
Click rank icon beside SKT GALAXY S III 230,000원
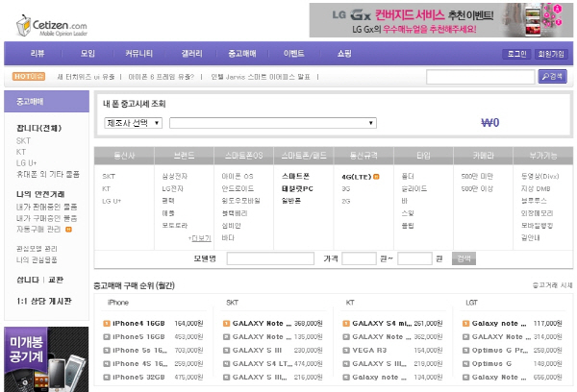(x=226, y=351)
